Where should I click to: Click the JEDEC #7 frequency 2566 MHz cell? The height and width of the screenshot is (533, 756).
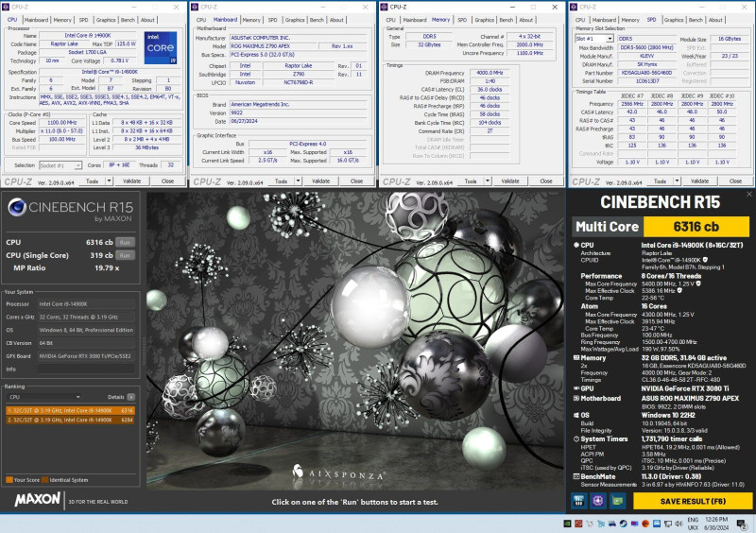pyautogui.click(x=632, y=104)
